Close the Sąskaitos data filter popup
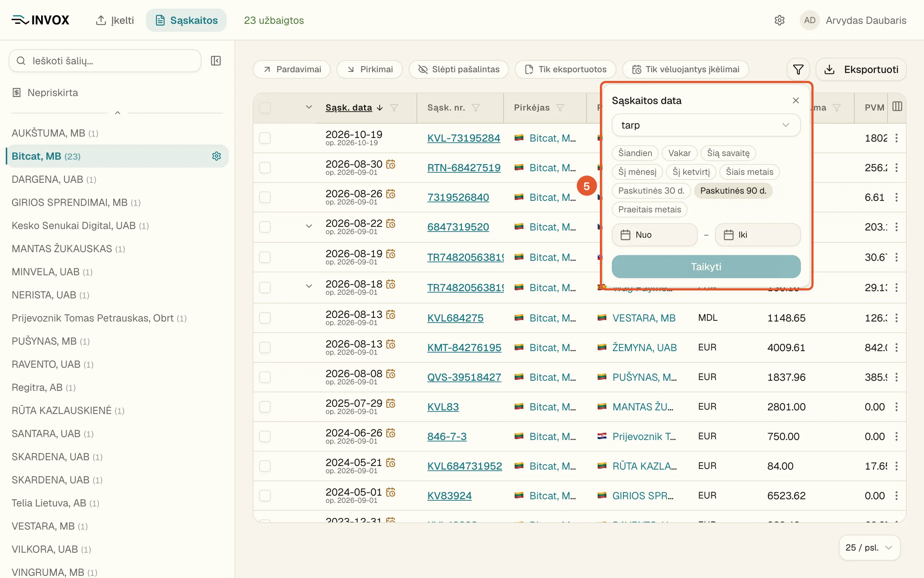 (796, 100)
